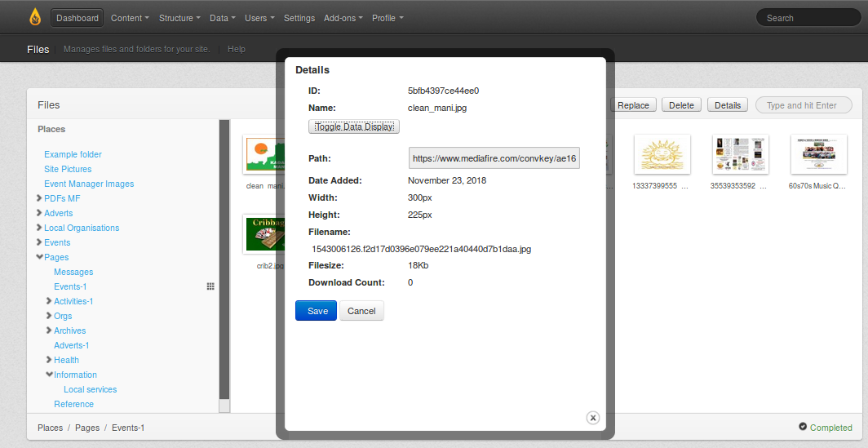Click the Path URL field
The width and height of the screenshot is (868, 448).
coord(494,158)
